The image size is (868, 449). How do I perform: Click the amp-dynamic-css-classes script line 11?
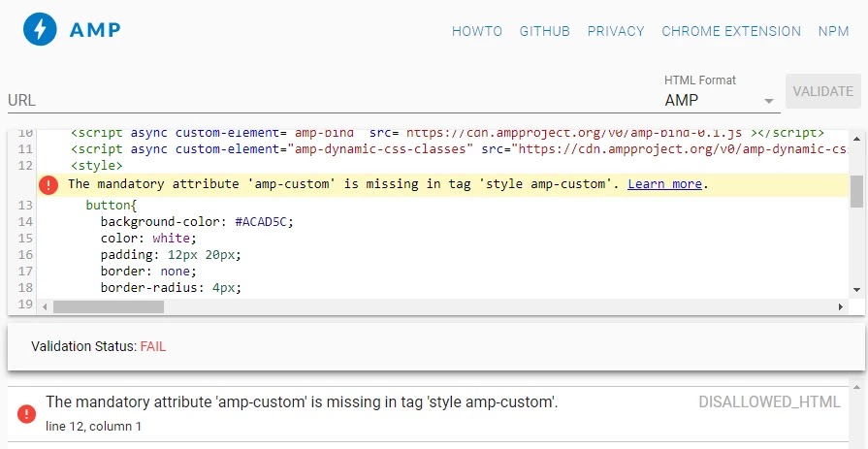pos(460,149)
